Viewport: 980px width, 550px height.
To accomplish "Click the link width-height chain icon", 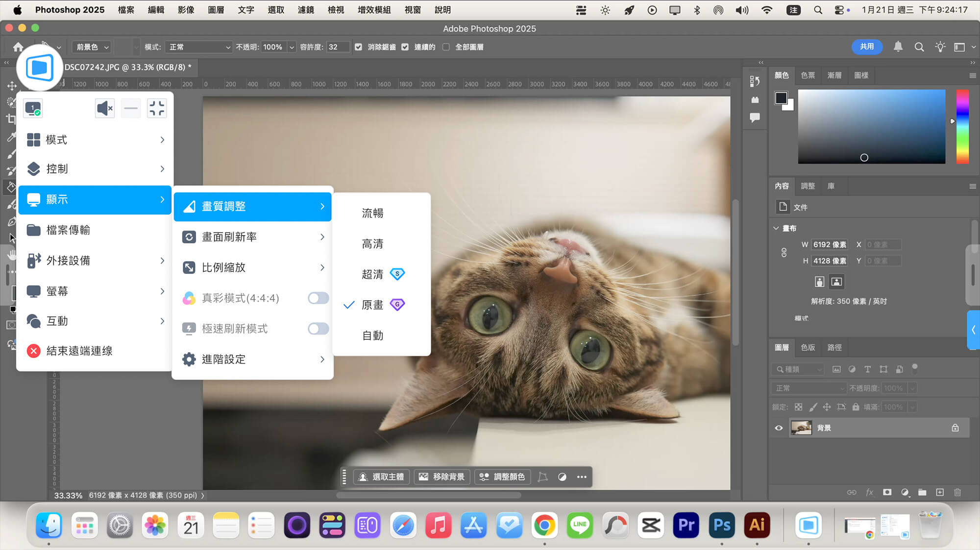I will click(x=784, y=253).
